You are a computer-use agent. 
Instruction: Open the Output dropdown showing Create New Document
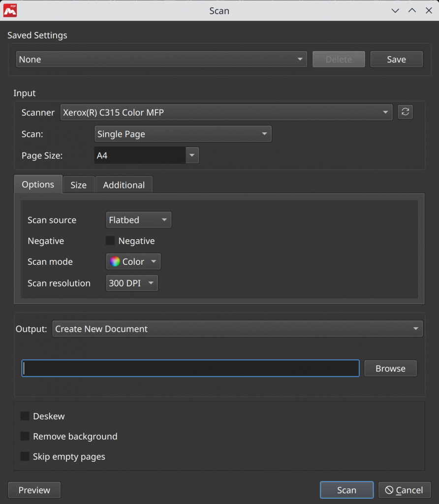pyautogui.click(x=237, y=328)
